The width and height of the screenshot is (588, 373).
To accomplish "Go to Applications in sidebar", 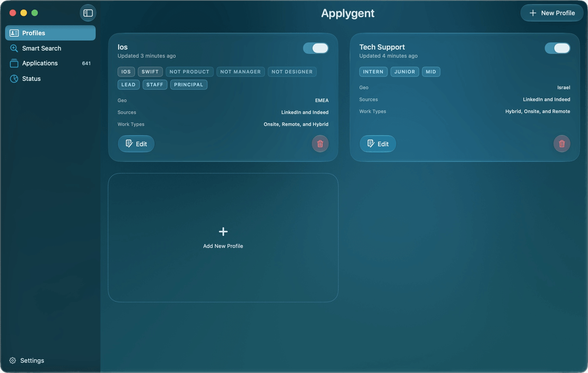I will click(50, 63).
